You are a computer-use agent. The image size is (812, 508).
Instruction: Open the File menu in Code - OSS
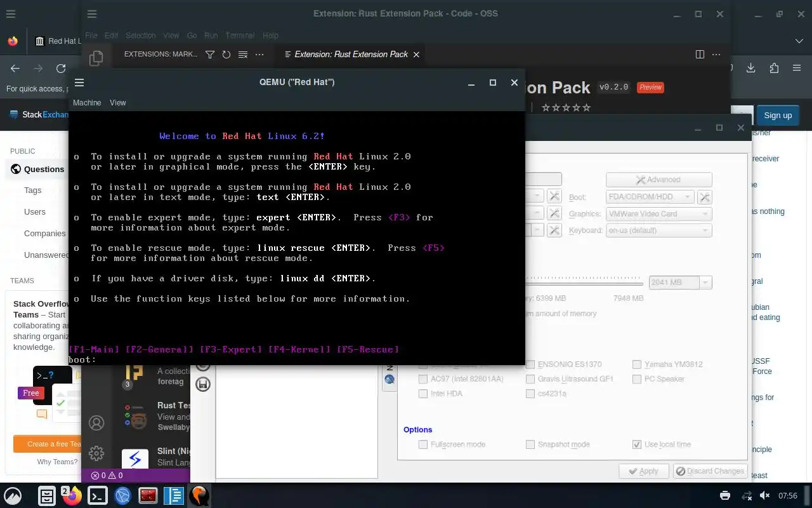91,36
